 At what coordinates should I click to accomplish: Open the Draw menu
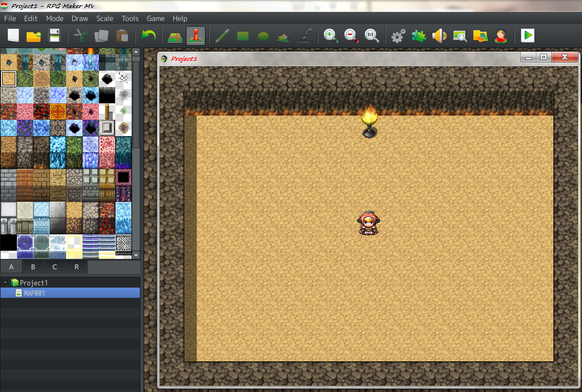[80, 18]
